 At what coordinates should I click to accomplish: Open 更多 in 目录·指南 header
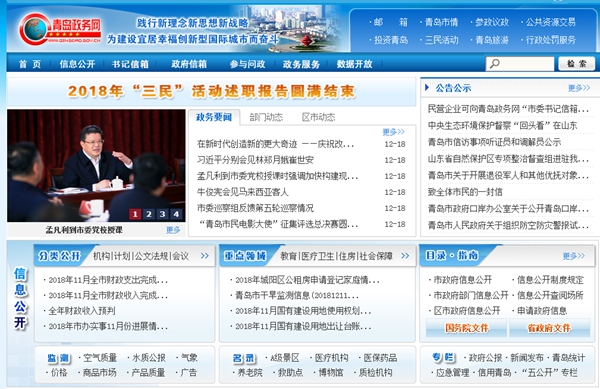574,256
